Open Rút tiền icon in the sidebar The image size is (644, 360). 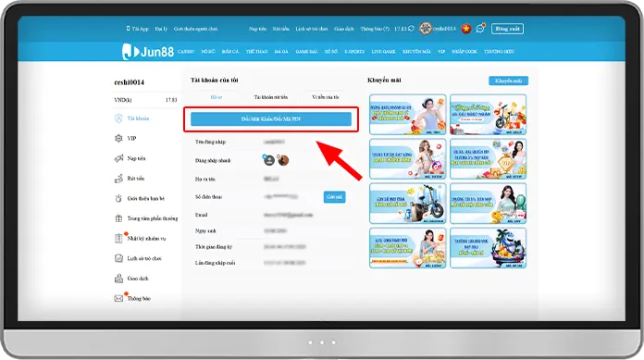118,179
